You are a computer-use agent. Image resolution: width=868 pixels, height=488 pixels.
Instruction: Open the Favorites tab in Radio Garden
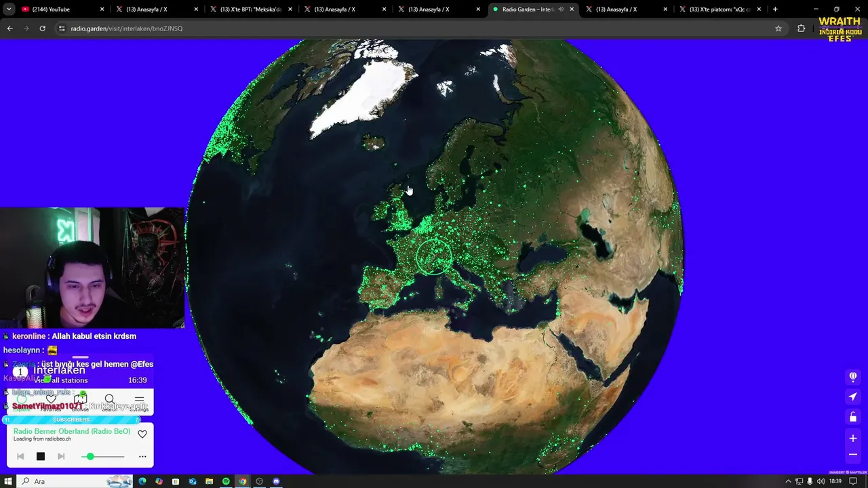tap(51, 403)
